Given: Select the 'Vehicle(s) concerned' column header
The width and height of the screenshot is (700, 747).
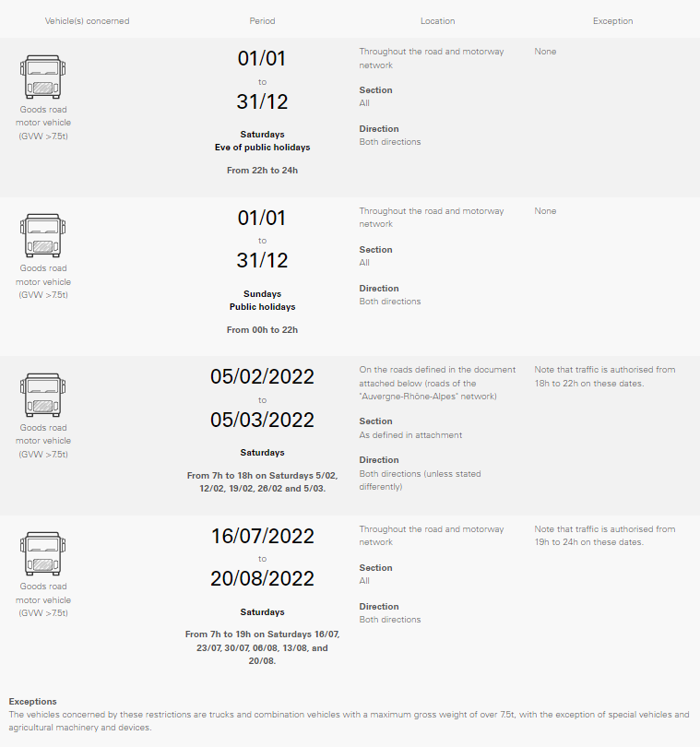Looking at the screenshot, I should click(x=88, y=21).
